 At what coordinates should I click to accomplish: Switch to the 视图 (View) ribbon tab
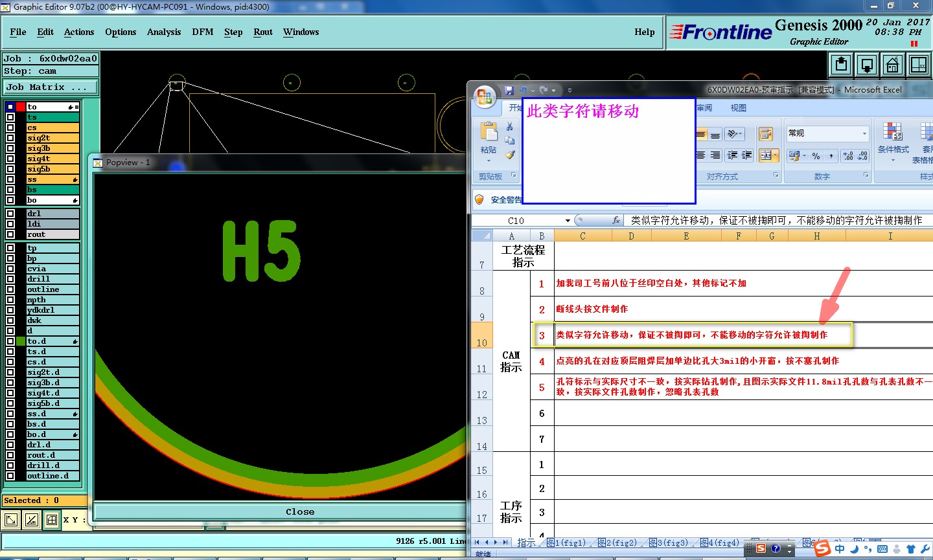coord(739,108)
